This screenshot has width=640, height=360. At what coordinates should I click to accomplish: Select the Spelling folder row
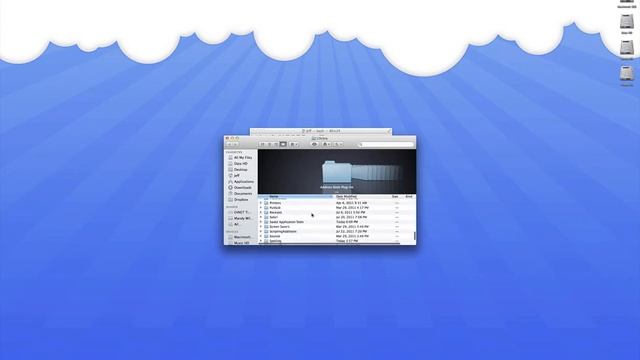(336, 241)
